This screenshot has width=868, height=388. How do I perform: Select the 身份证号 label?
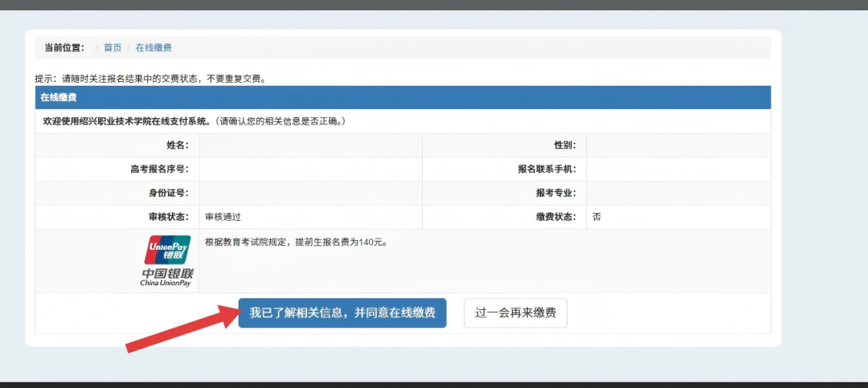pyautogui.click(x=170, y=194)
